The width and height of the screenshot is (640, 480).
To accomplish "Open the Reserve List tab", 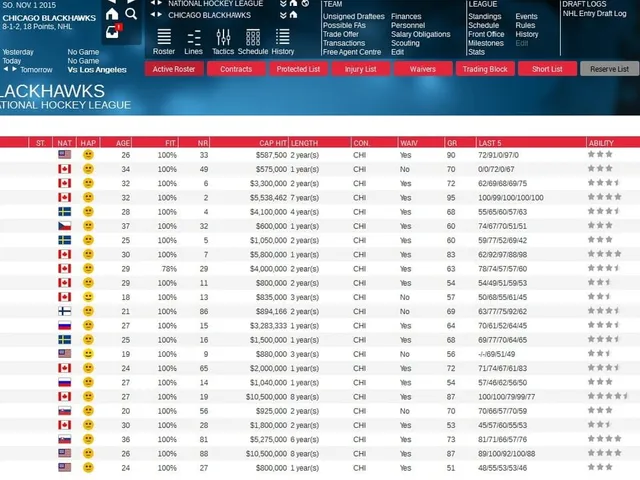I will pos(610,69).
